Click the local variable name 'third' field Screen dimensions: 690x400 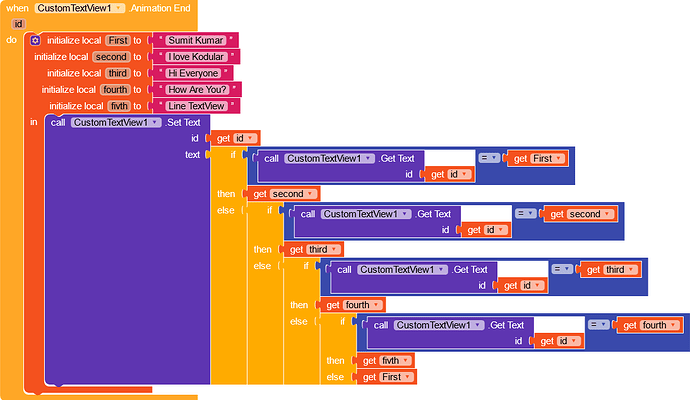(x=117, y=73)
